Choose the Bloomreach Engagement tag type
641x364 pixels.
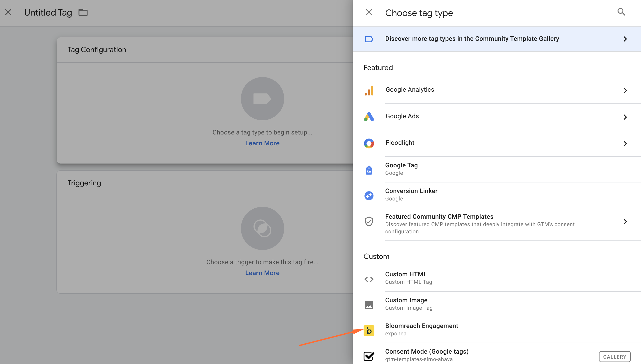(497, 330)
